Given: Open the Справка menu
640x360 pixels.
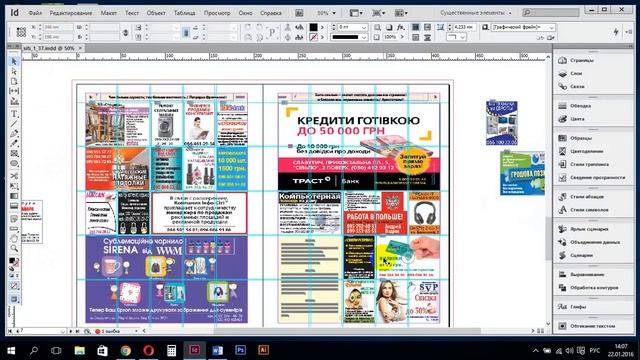Looking at the screenshot, I should 271,13.
